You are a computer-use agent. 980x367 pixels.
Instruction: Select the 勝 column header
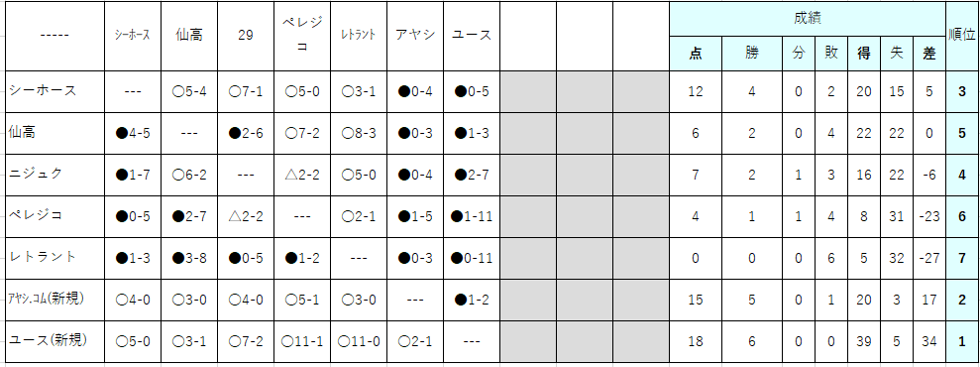[x=752, y=54]
